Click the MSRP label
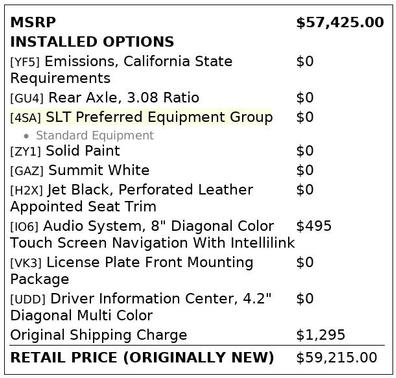This screenshot has height=378, width=396. [33, 22]
